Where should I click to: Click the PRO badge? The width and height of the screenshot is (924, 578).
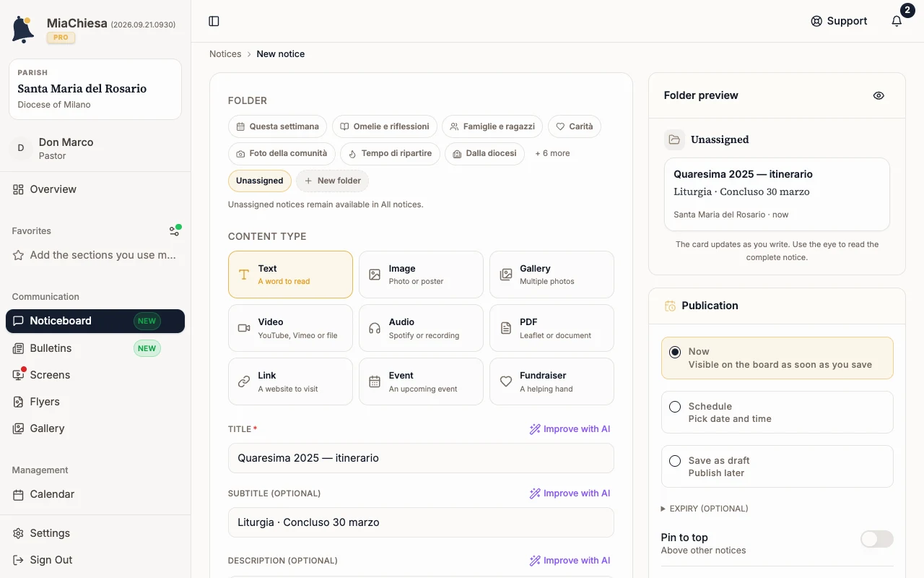[x=61, y=38]
